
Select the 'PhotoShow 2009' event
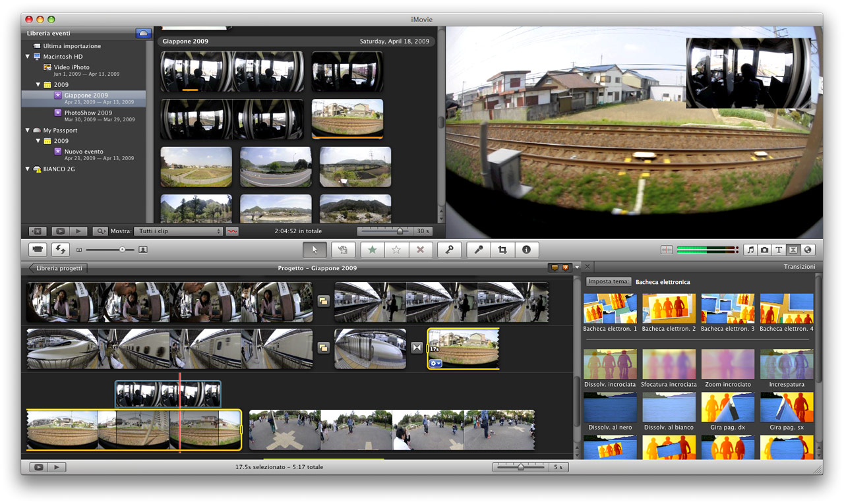click(x=88, y=113)
